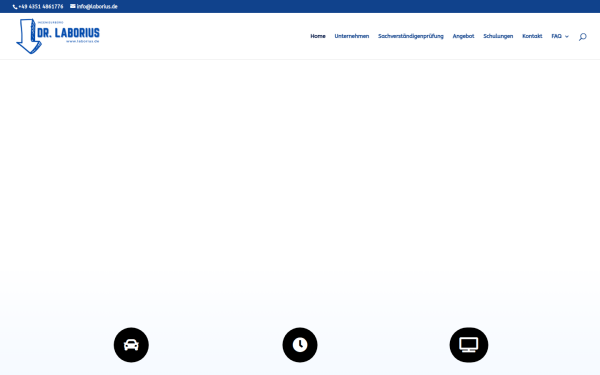Open the Unternehmen menu item
The height and width of the screenshot is (375, 600).
[x=352, y=36]
